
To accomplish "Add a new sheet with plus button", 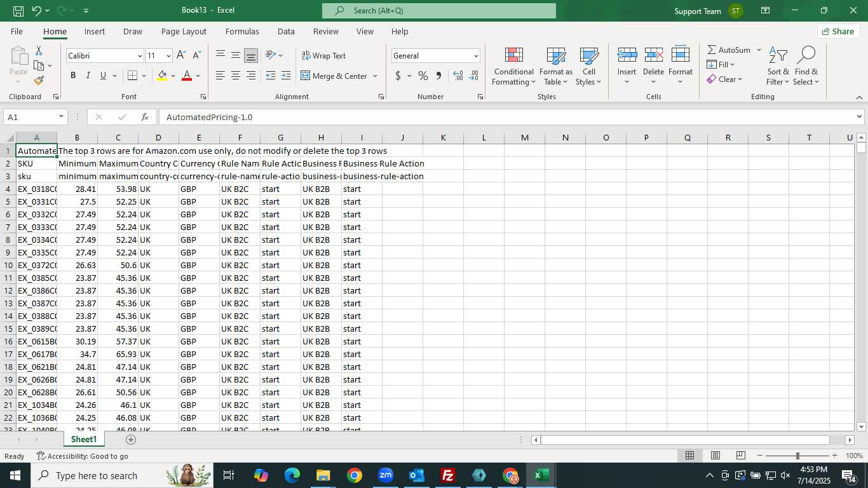I will click(131, 439).
